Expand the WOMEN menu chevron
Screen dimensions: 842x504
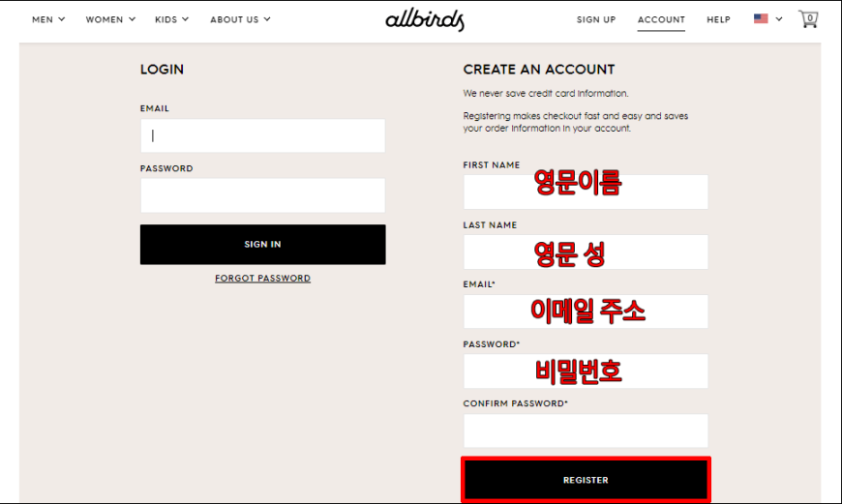(132, 19)
